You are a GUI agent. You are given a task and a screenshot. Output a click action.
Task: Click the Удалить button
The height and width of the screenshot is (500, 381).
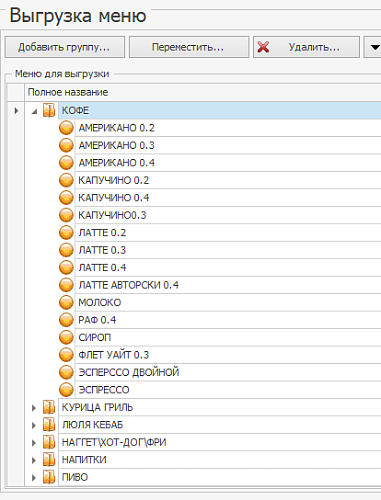[x=306, y=47]
